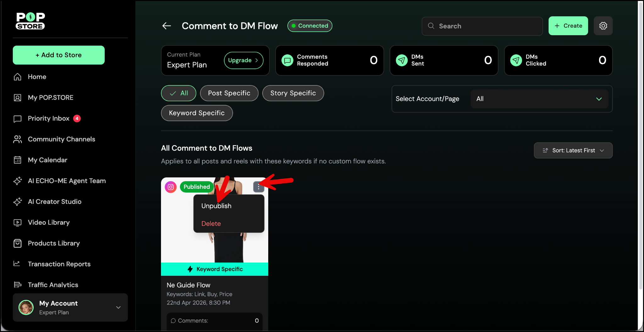Select Delete in the flow menu

tap(211, 224)
